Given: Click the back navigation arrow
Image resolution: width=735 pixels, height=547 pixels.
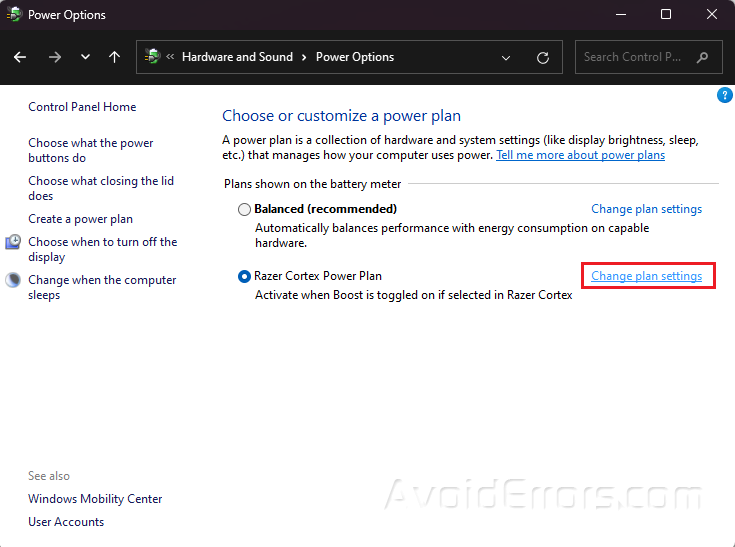Looking at the screenshot, I should pos(20,57).
